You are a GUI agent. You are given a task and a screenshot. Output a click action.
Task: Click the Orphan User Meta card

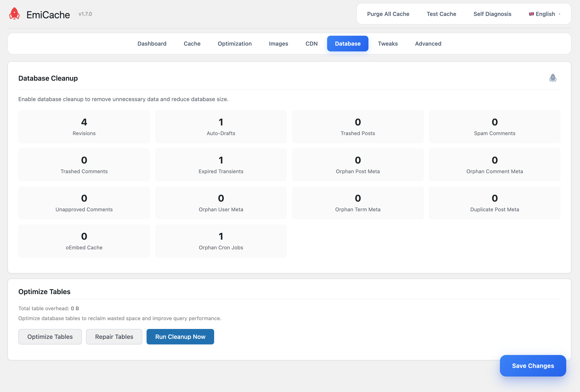[221, 203]
